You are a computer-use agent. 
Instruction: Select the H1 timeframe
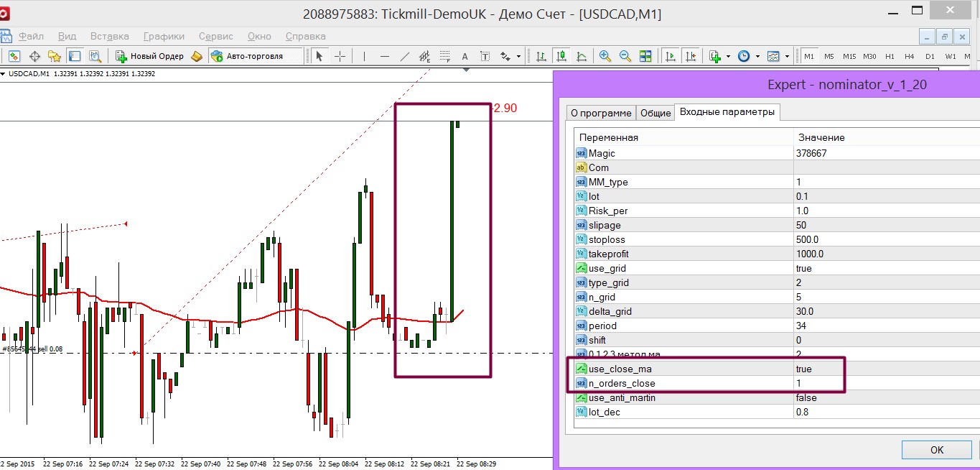point(890,56)
